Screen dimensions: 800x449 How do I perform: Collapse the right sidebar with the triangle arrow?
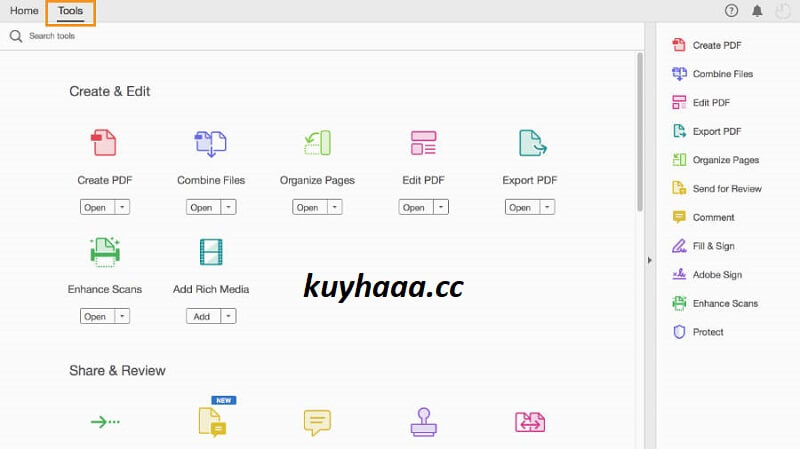[x=649, y=260]
